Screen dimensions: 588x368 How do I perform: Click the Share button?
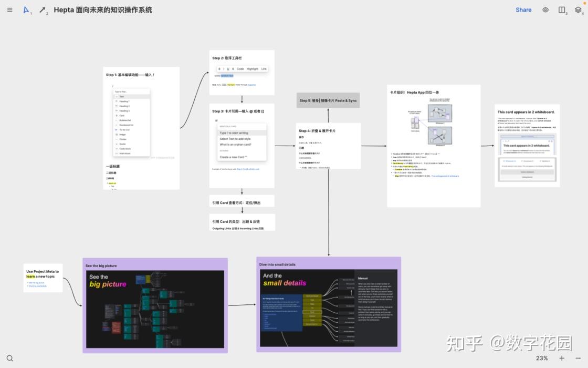[x=523, y=9]
